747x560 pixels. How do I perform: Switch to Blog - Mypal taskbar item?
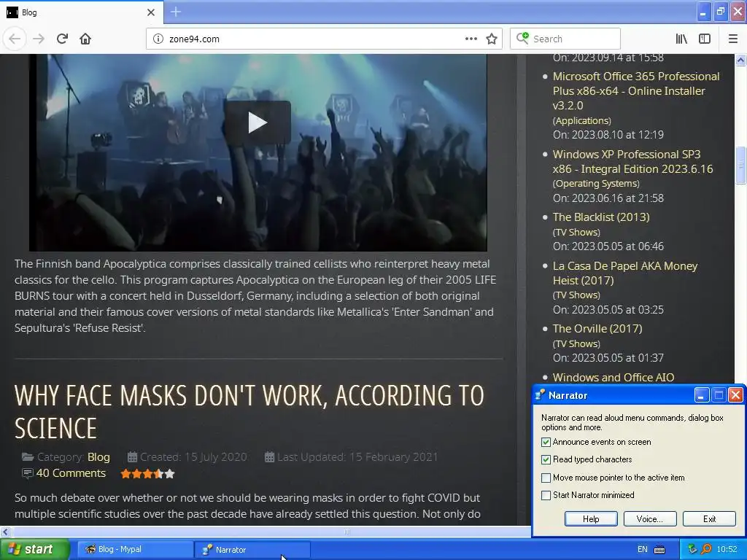[134, 549]
